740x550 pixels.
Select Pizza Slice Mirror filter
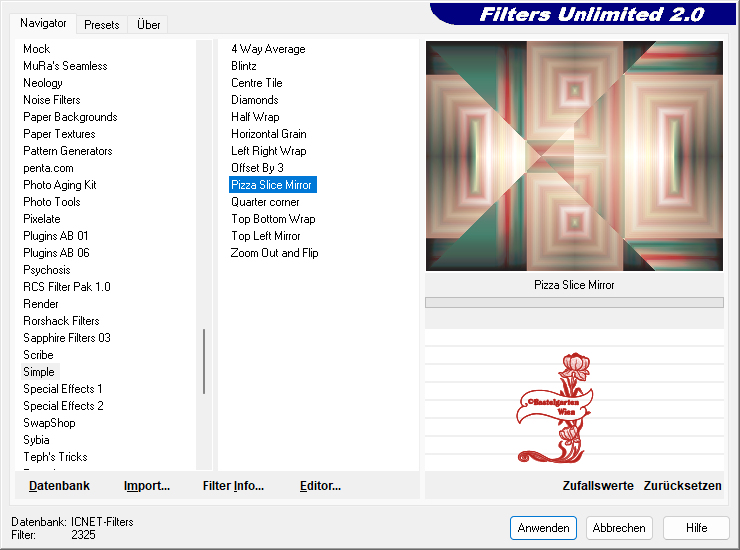point(273,185)
